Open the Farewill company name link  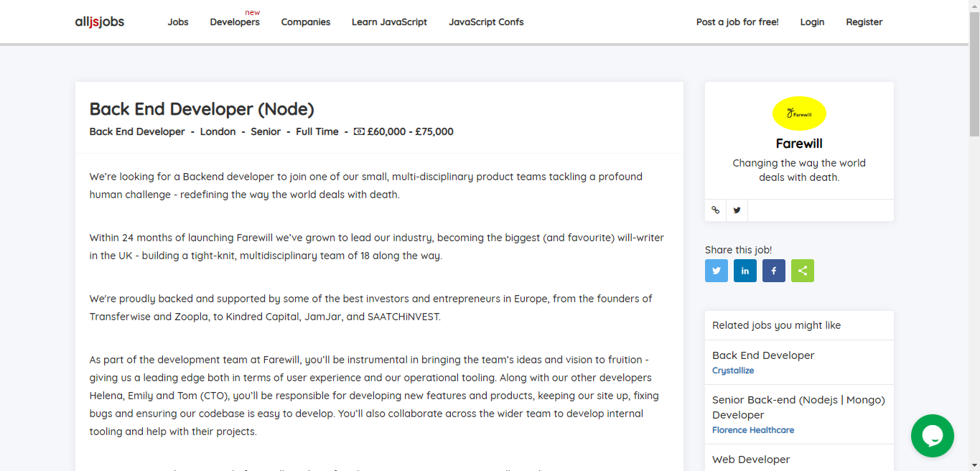799,144
